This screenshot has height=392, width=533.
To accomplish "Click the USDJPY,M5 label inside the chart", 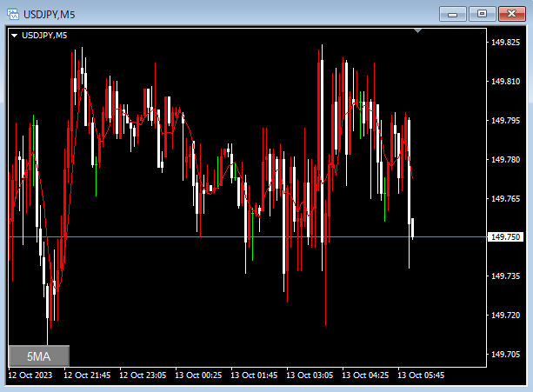I will point(44,36).
